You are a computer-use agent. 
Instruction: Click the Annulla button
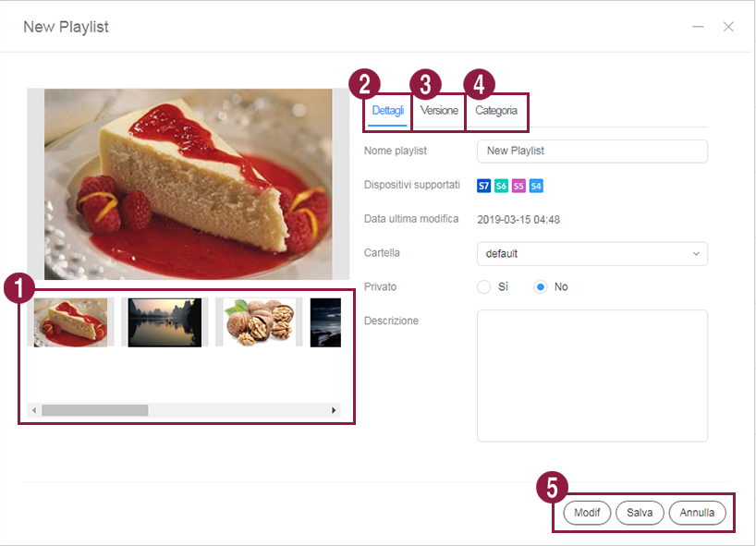(x=697, y=513)
